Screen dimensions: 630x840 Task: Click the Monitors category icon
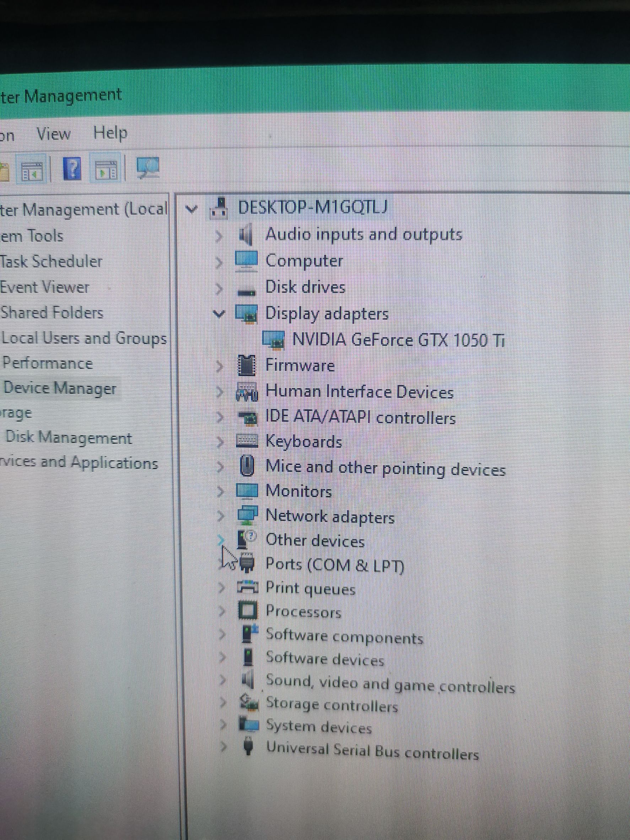[247, 490]
